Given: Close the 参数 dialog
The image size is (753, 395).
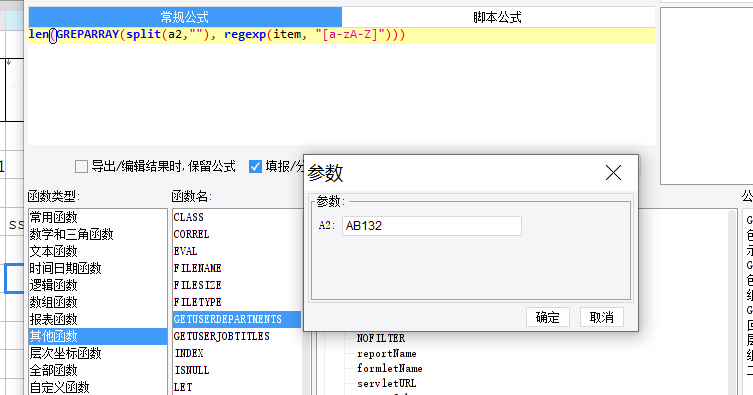Looking at the screenshot, I should point(613,173).
